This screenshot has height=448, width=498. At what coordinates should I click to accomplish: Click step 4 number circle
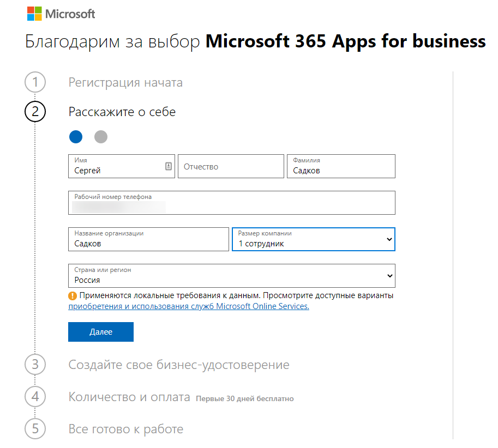[35, 397]
